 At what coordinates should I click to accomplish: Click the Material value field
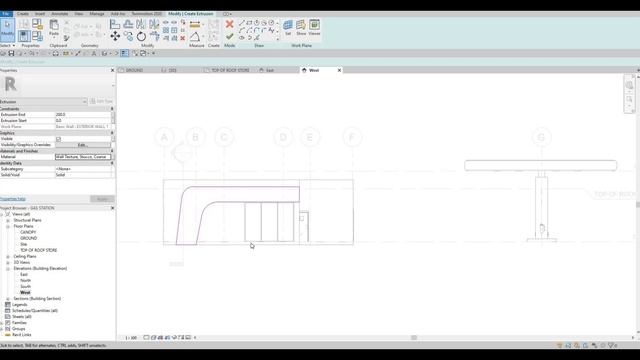(x=83, y=157)
